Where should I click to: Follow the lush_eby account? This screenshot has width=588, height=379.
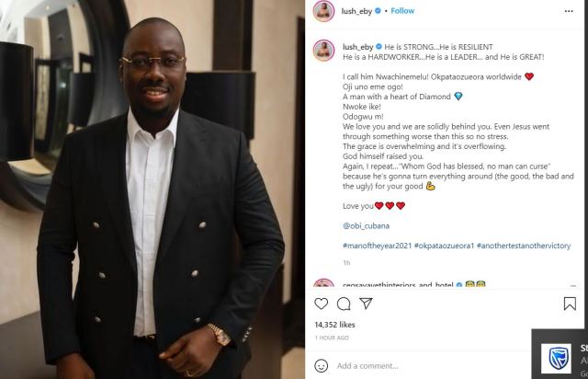click(402, 11)
